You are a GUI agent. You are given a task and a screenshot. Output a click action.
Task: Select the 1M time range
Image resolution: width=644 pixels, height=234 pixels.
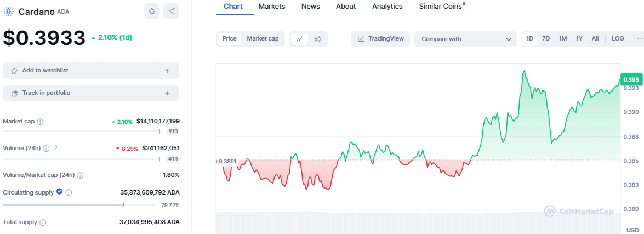pos(563,38)
